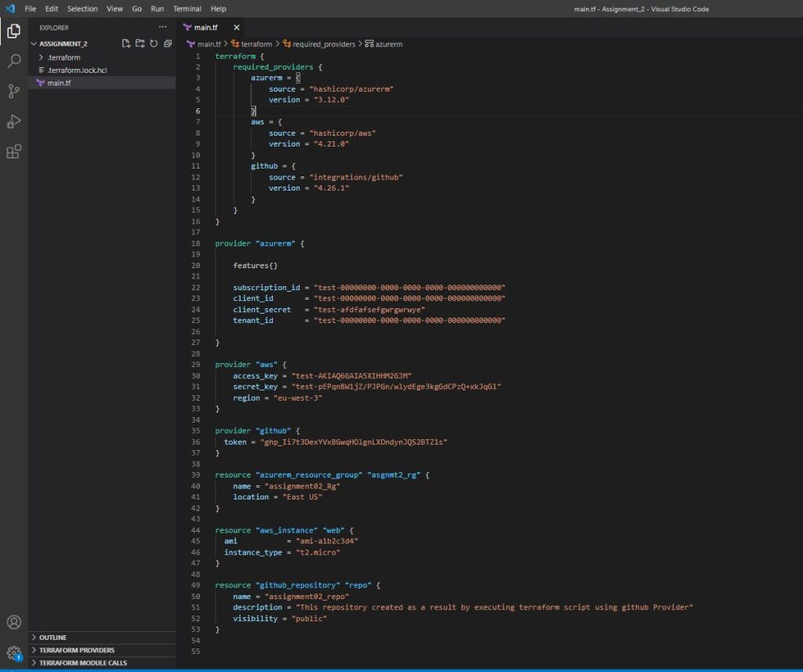Collapse all folders in Explorer
The width and height of the screenshot is (803, 672).
(x=167, y=44)
